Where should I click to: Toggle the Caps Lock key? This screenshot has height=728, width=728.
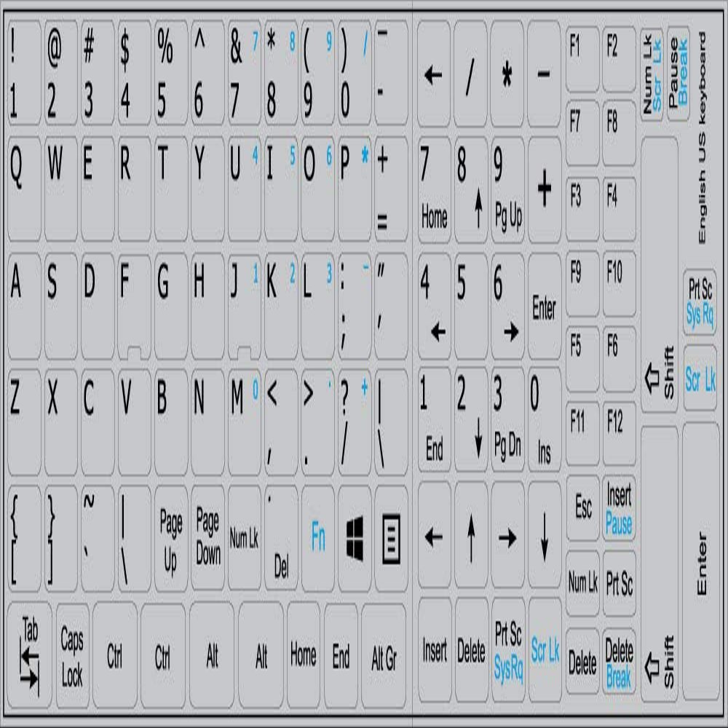tap(72, 656)
